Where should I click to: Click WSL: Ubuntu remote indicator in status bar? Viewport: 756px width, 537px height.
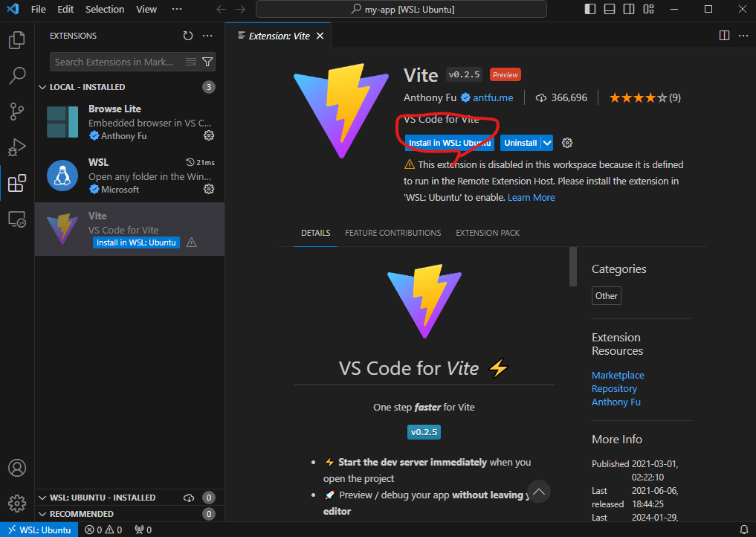(x=39, y=530)
